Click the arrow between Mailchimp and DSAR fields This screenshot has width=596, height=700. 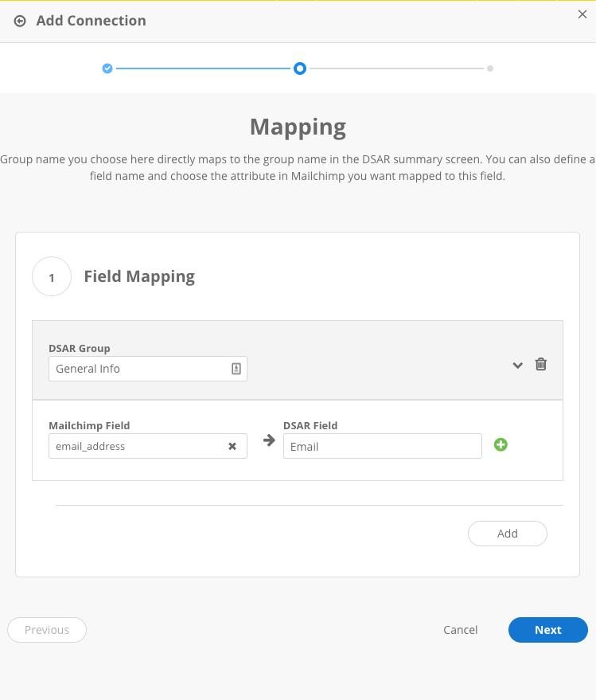click(269, 440)
